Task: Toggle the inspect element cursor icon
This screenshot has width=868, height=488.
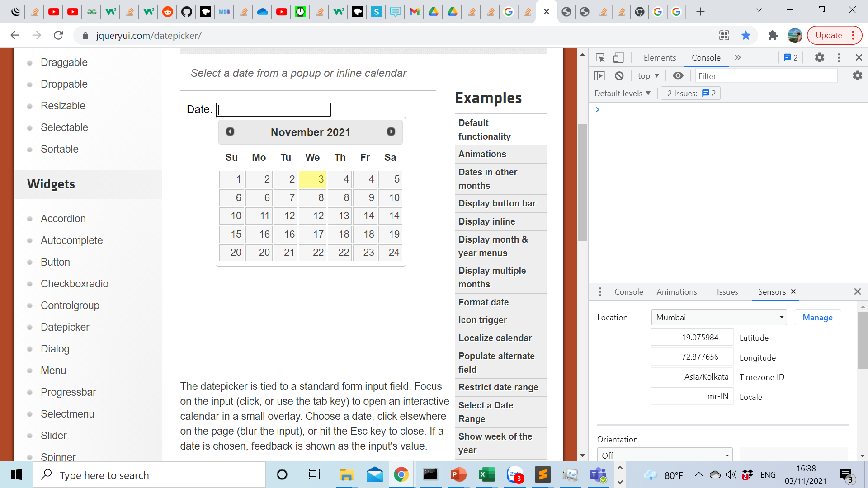Action: [x=600, y=58]
